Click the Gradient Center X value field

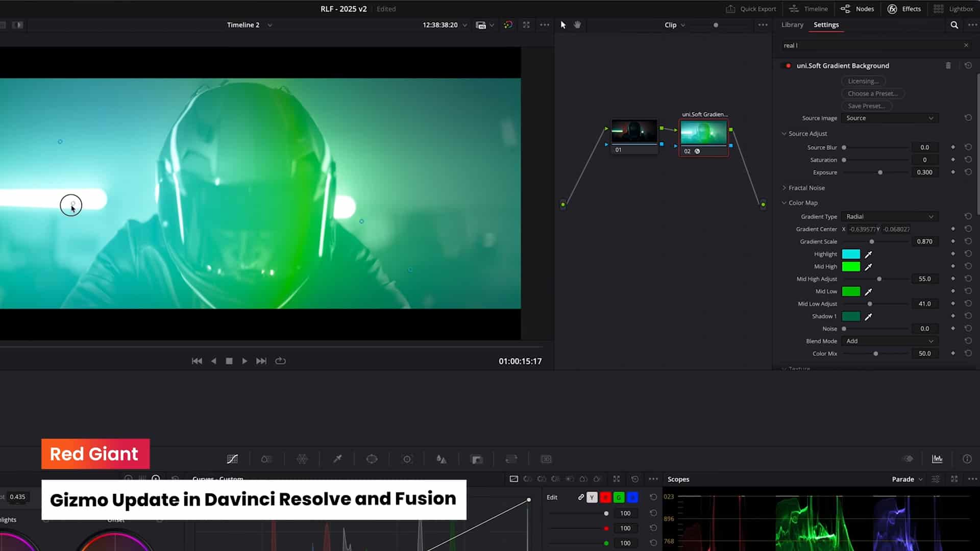point(862,229)
